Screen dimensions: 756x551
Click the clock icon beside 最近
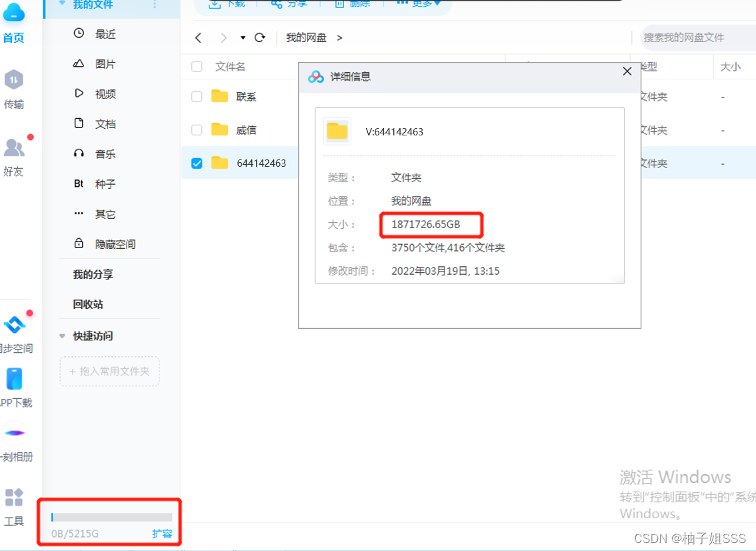pos(79,33)
